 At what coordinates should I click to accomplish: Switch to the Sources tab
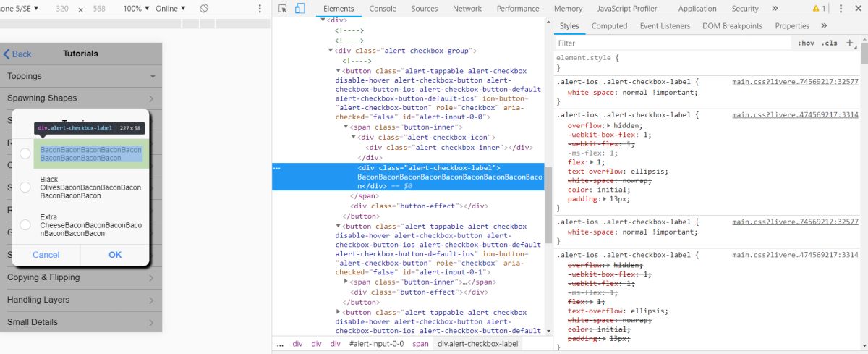(425, 9)
